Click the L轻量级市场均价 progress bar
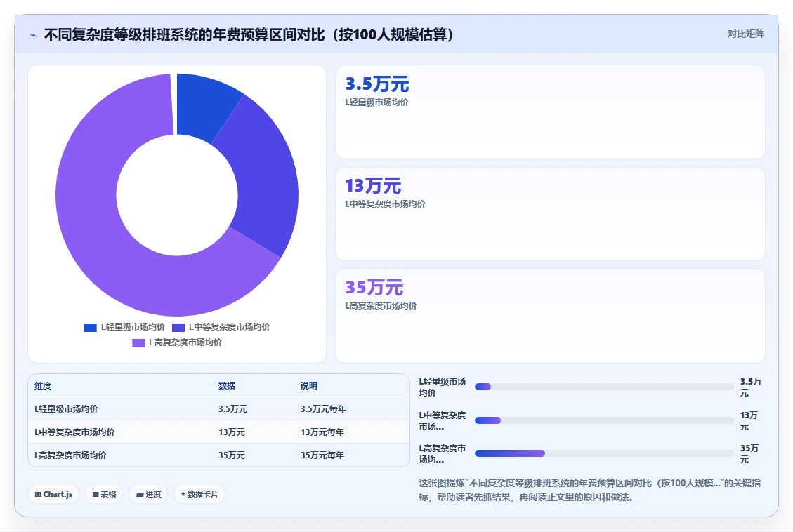Image resolution: width=793 pixels, height=532 pixels. point(604,387)
